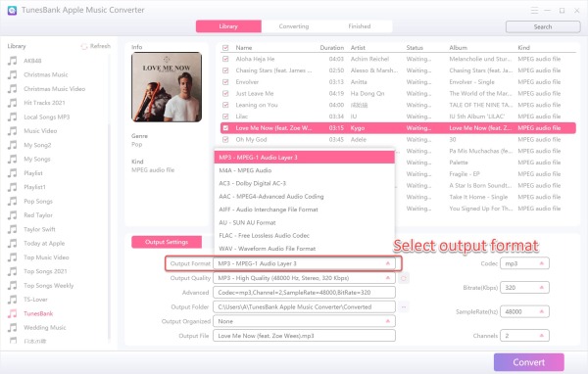The image size is (588, 374).
Task: Click the reset icon beside Output Quality
Action: pyautogui.click(x=404, y=278)
